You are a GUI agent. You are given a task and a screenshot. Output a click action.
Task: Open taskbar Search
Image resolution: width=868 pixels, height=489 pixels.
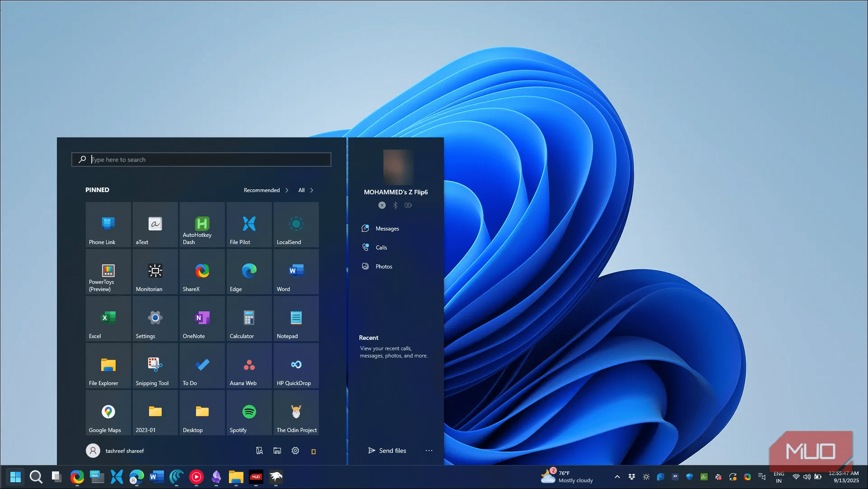[x=36, y=477]
